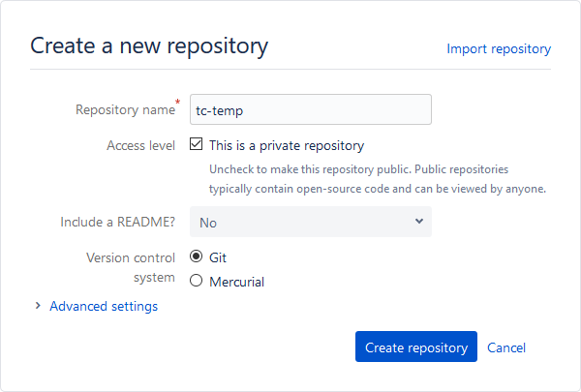Expand the Advanced settings chevron arrow
The height and width of the screenshot is (392, 581).
pos(38,306)
